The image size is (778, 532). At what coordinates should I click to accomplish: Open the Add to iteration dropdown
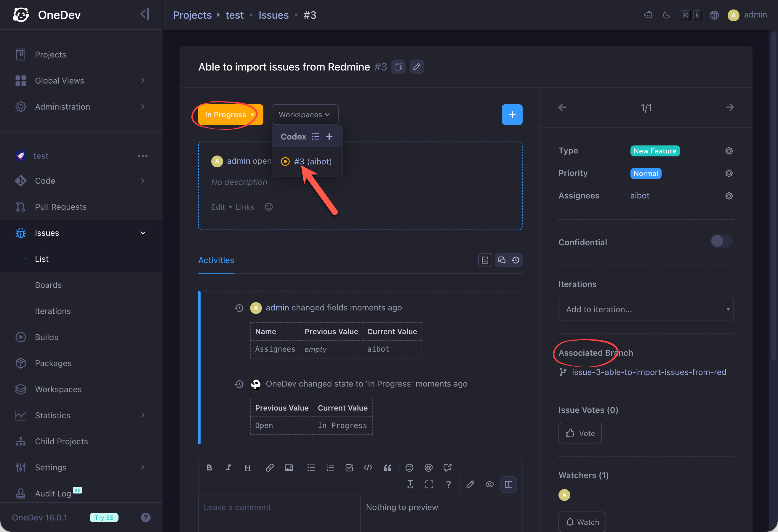[x=646, y=309]
